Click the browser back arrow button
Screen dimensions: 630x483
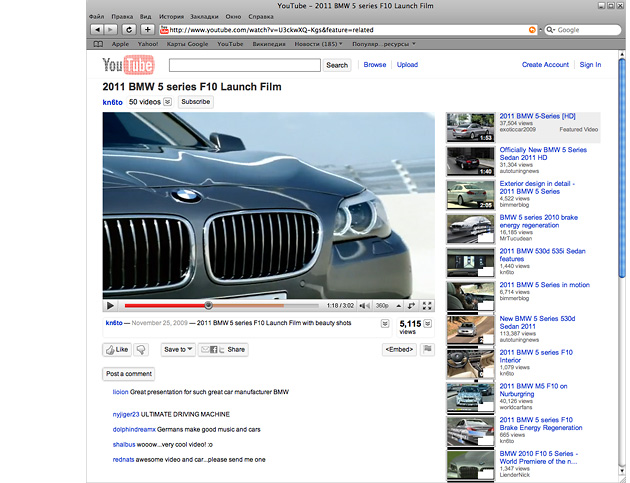97,30
